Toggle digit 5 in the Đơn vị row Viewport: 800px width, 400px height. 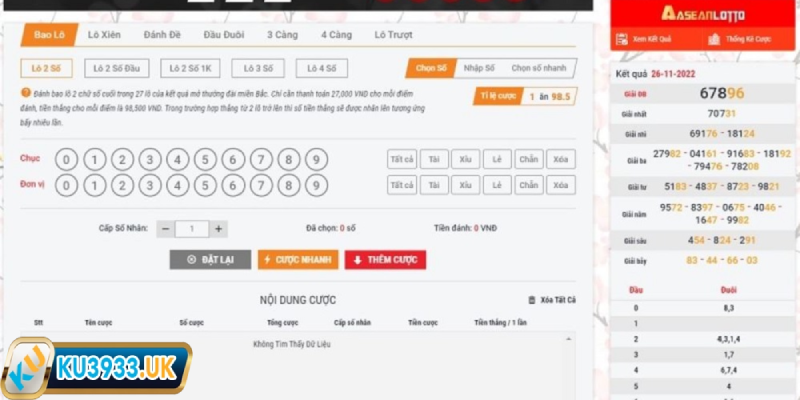coord(205,185)
